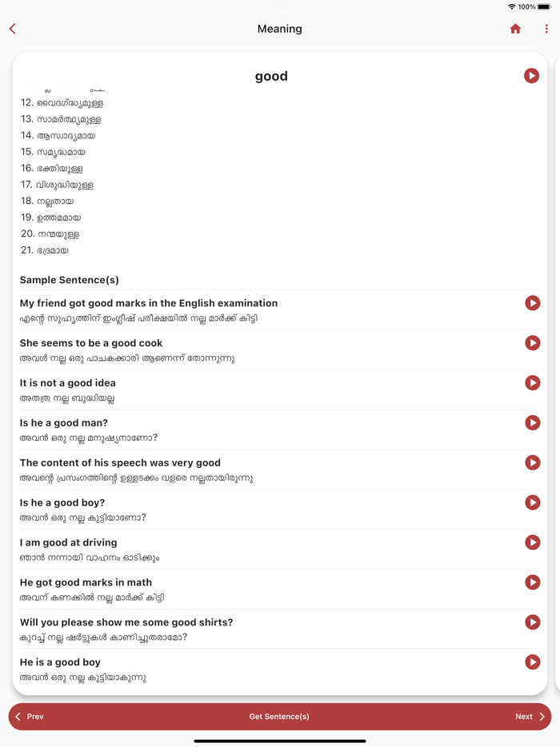This screenshot has width=560, height=747.
Task: Play audio for "Is he a good boy?"
Action: 532,502
